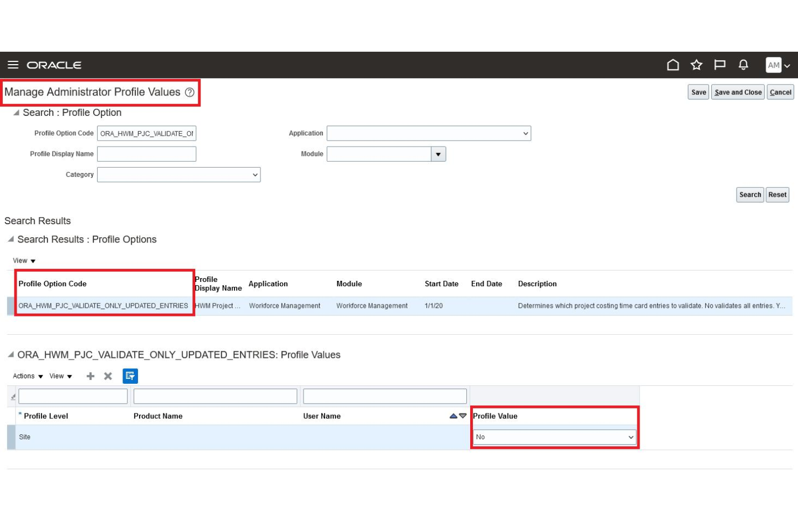The height and width of the screenshot is (532, 798).
Task: Open the hamburger navigator menu
Action: (x=13, y=65)
